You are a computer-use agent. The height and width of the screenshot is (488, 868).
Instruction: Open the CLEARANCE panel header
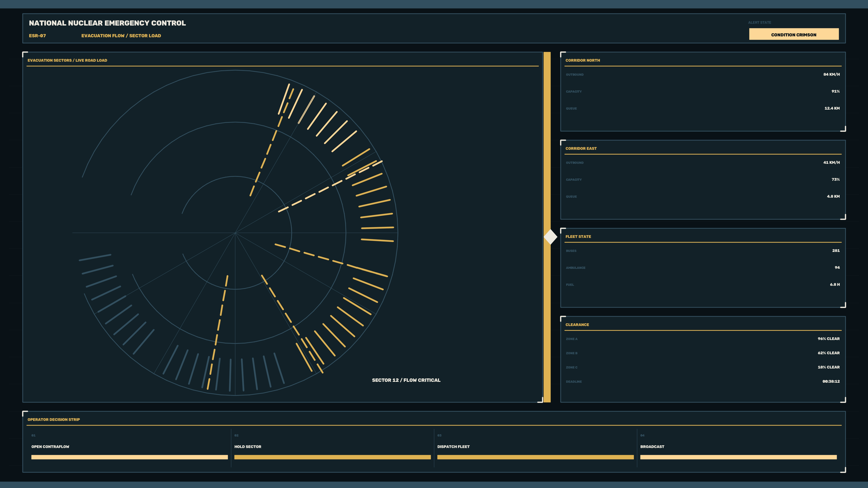[577, 325]
